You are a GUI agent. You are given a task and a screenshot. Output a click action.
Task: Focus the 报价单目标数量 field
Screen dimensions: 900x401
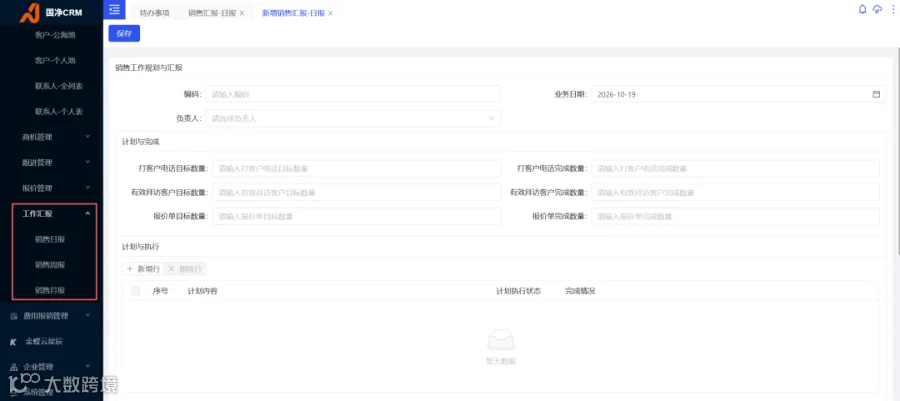click(x=357, y=216)
